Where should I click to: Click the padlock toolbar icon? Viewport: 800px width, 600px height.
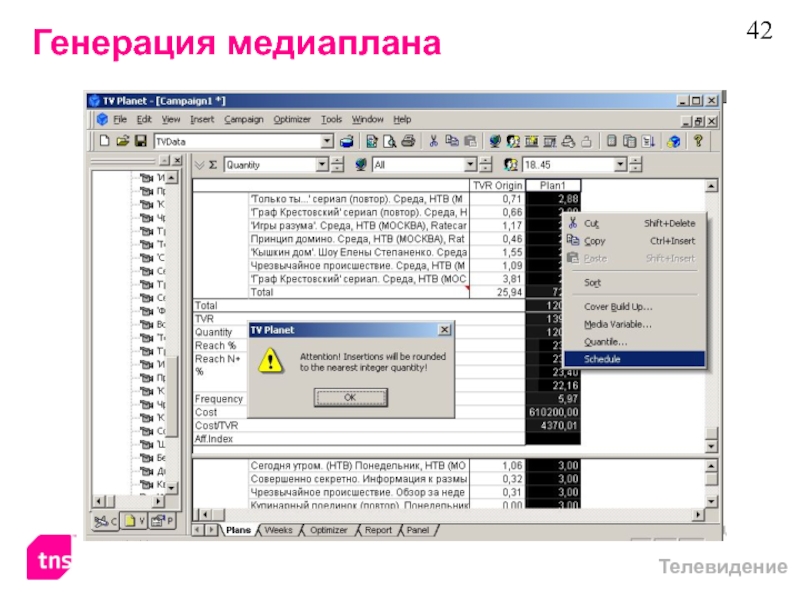(586, 141)
